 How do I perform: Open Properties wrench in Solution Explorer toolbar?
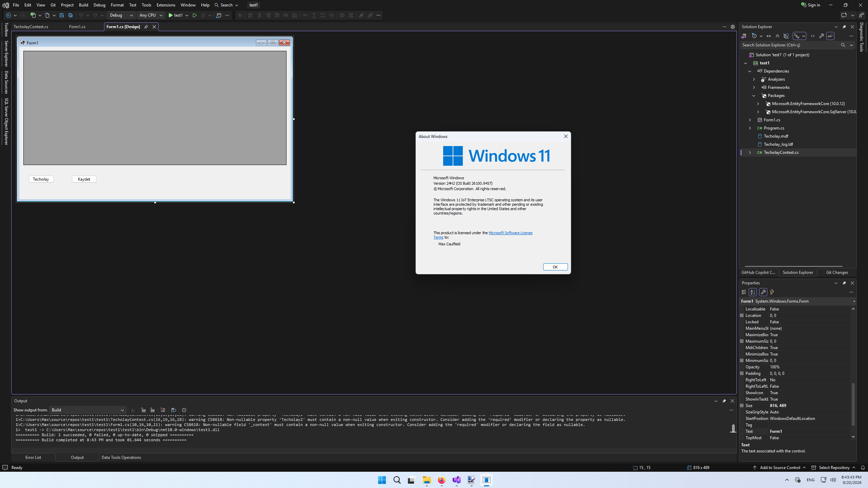822,36
